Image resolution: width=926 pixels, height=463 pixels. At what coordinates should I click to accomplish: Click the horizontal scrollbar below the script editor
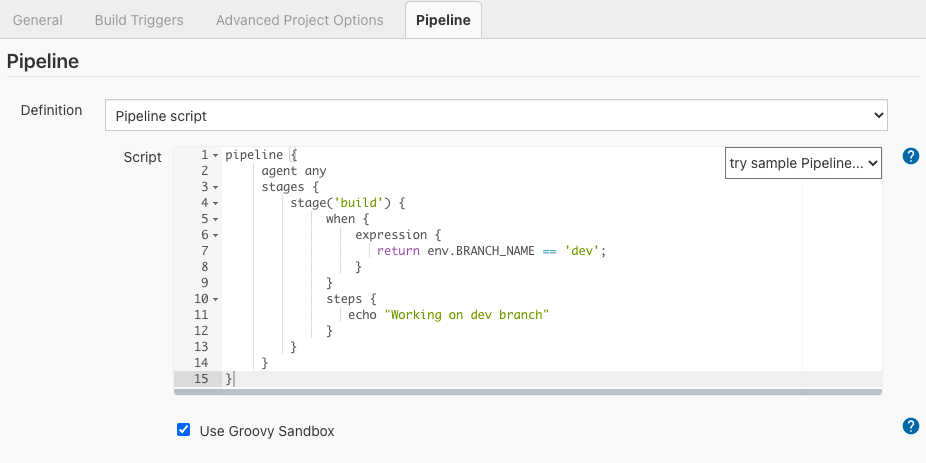pos(527,392)
